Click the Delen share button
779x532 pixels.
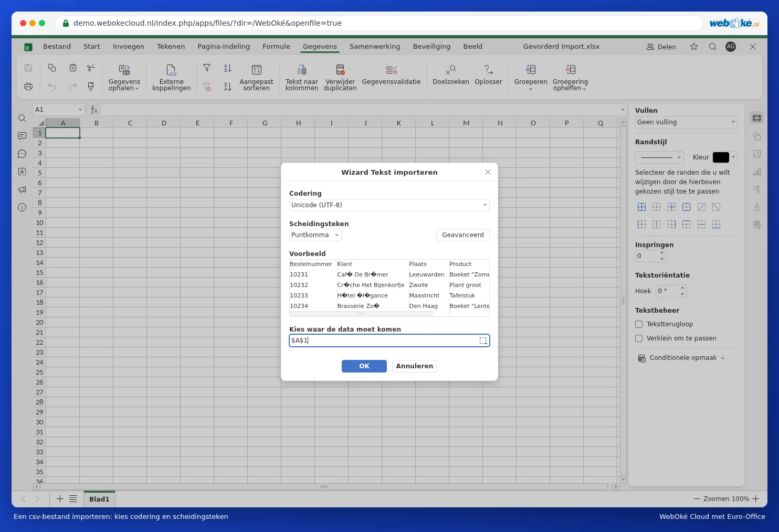pyautogui.click(x=661, y=47)
